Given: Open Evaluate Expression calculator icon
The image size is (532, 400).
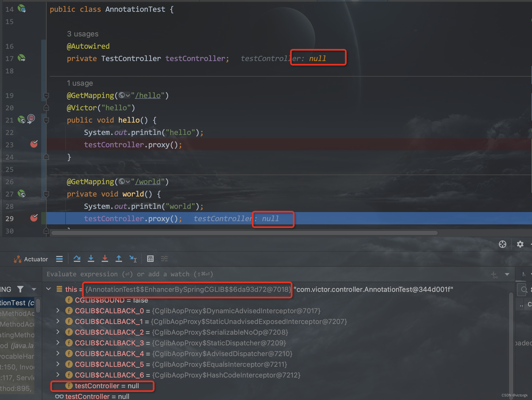Looking at the screenshot, I should [150, 259].
